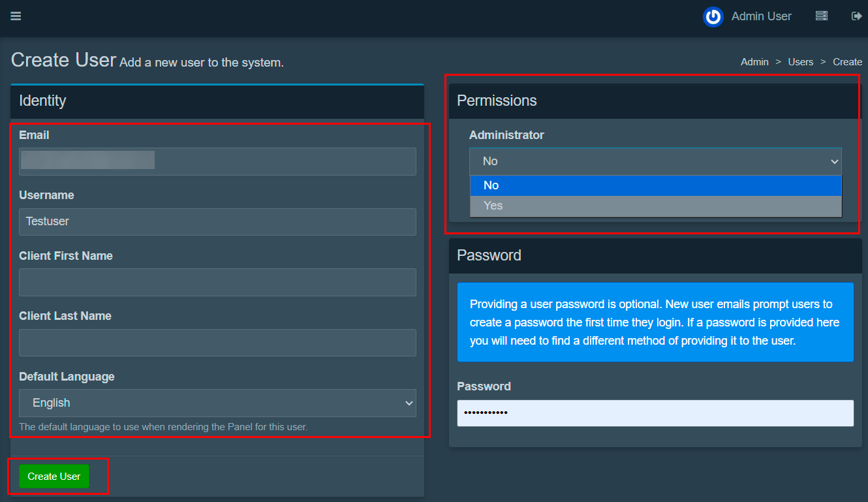
Task: Select Yes in the Administrator list
Action: (655, 206)
